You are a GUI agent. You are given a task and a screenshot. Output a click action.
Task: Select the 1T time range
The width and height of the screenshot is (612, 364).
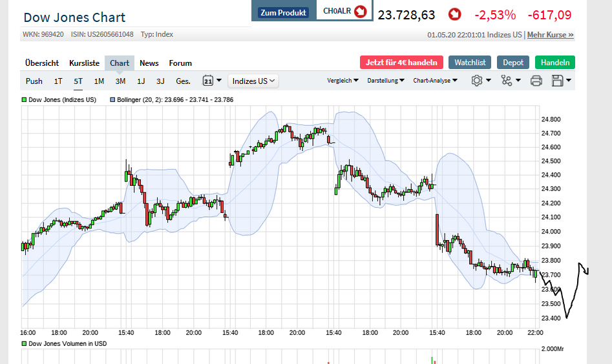[58, 81]
